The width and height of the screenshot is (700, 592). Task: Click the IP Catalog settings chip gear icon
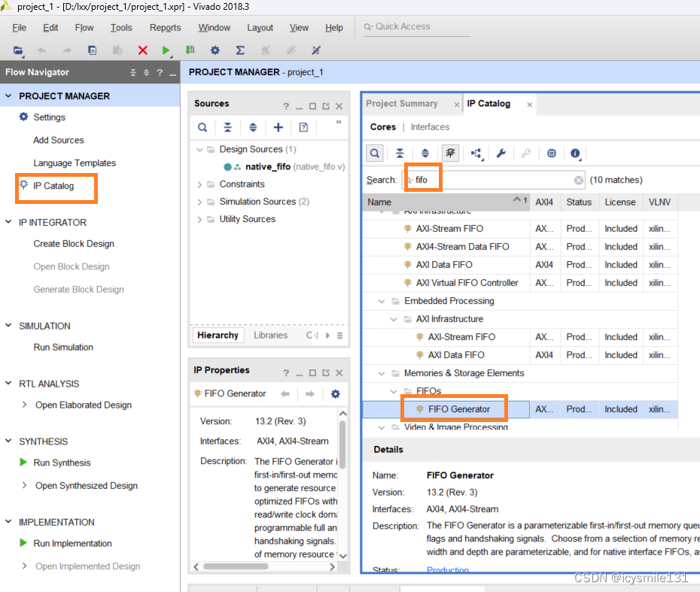(x=552, y=153)
